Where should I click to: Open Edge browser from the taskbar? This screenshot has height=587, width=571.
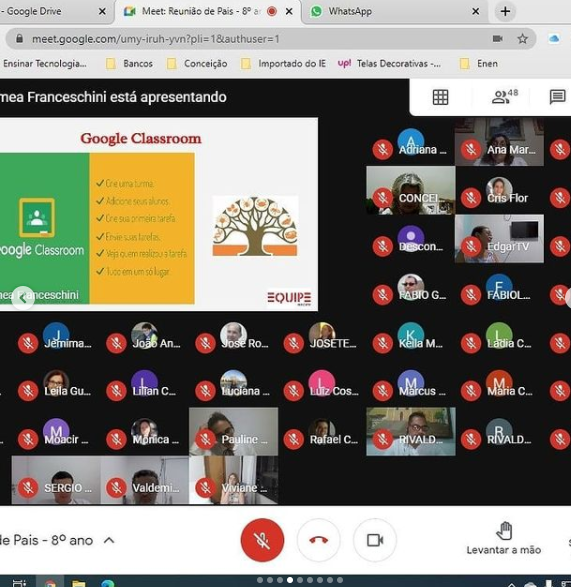[x=108, y=583]
